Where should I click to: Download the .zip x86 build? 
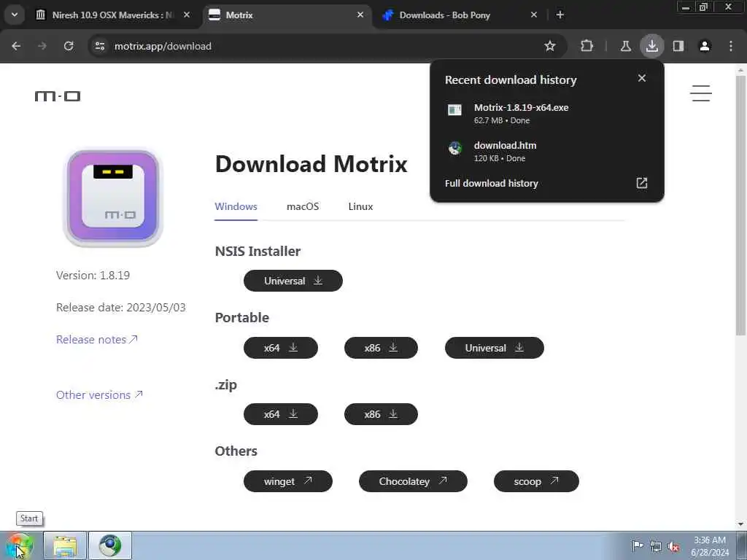(x=381, y=414)
